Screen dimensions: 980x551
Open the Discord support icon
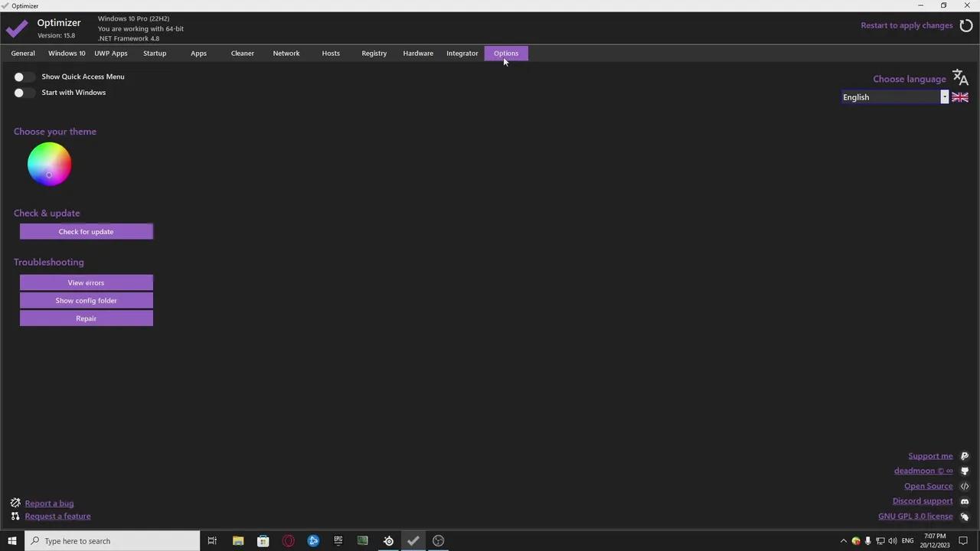click(965, 500)
